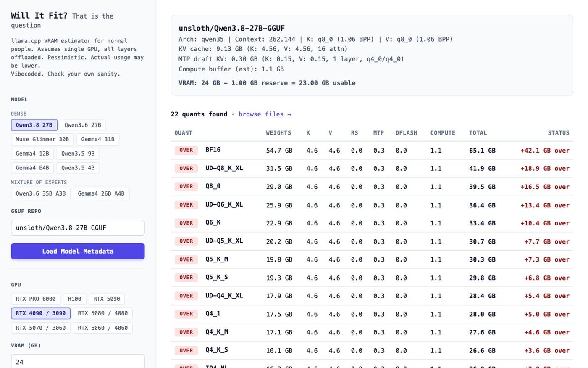Click the VRAM (GB) input field
The image size is (588, 368).
point(78,361)
